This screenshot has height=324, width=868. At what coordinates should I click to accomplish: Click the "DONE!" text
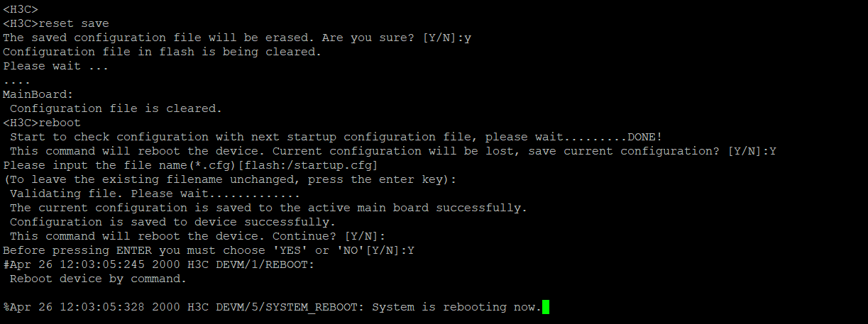point(644,137)
